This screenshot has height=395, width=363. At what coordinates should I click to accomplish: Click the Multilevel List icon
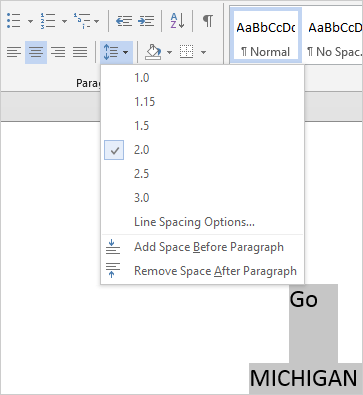(82, 21)
